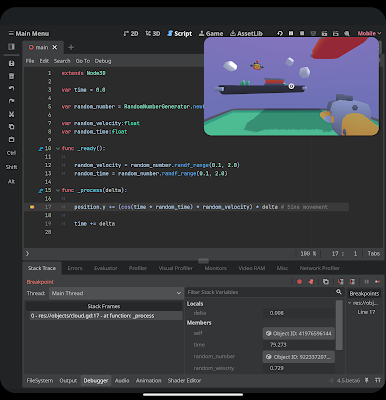Select the Errors debugger tab
386x400 pixels.
pos(75,268)
